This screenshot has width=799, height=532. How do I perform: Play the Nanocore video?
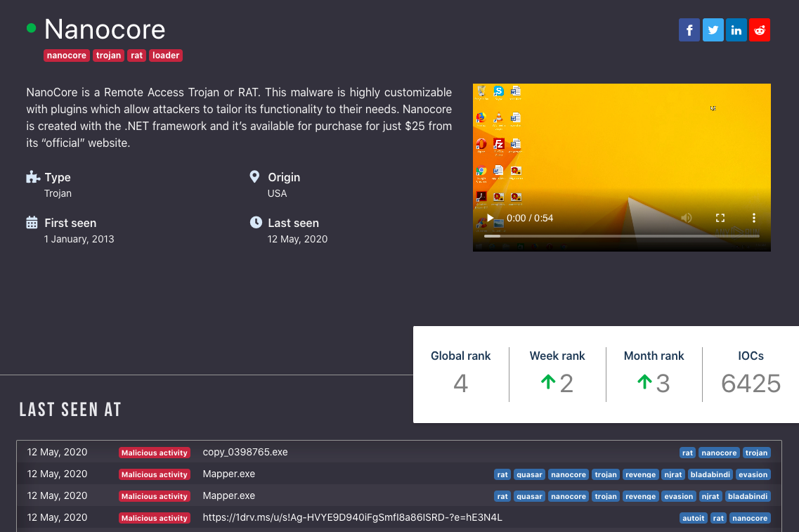[490, 218]
